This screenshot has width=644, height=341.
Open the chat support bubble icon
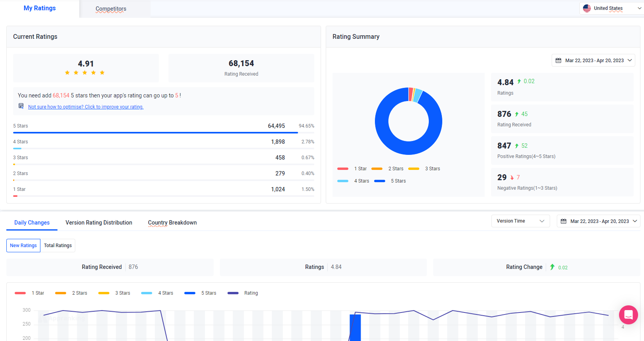click(629, 315)
